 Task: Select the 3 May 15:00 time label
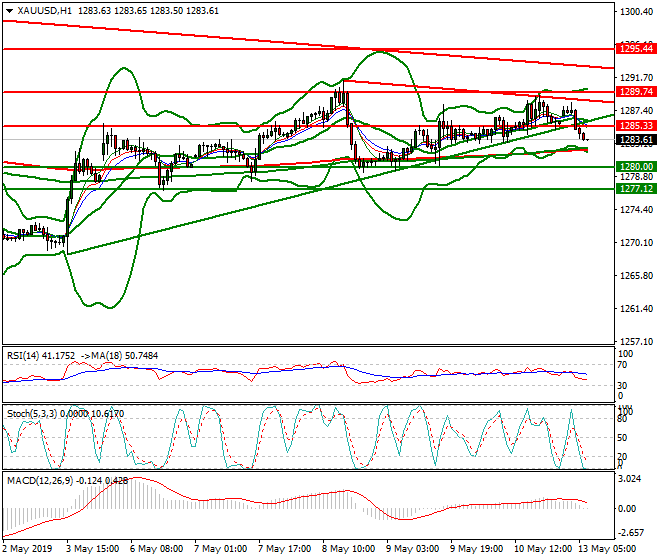tap(93, 549)
